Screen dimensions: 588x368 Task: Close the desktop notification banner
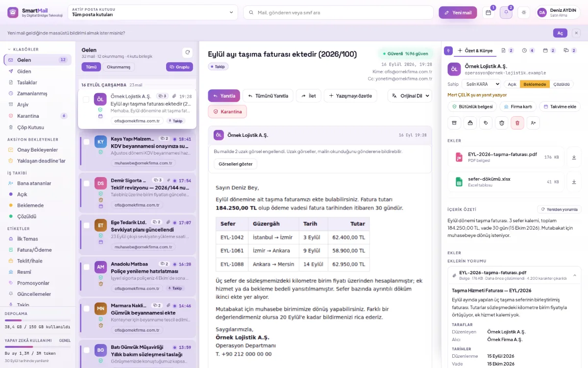coord(576,33)
